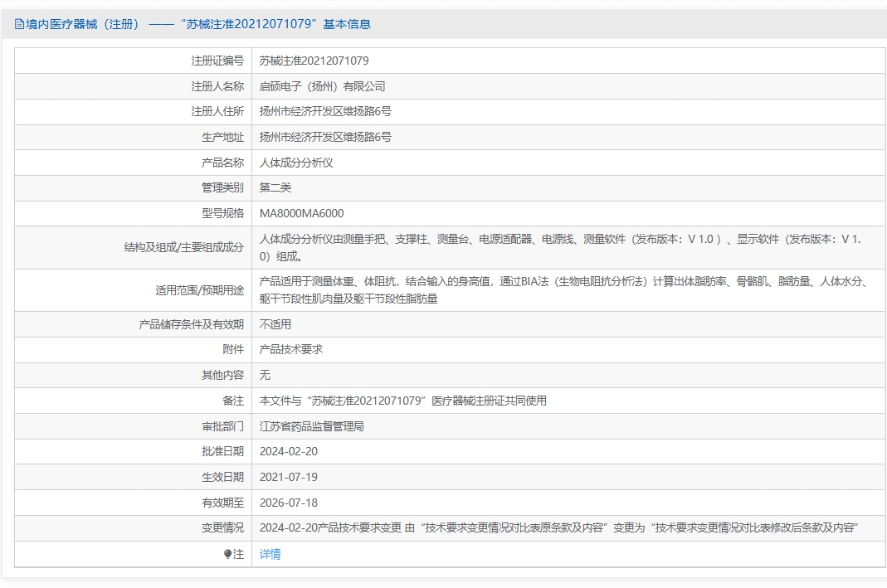
Task: Select the remark text starting 本文件与
Action: [x=402, y=401]
